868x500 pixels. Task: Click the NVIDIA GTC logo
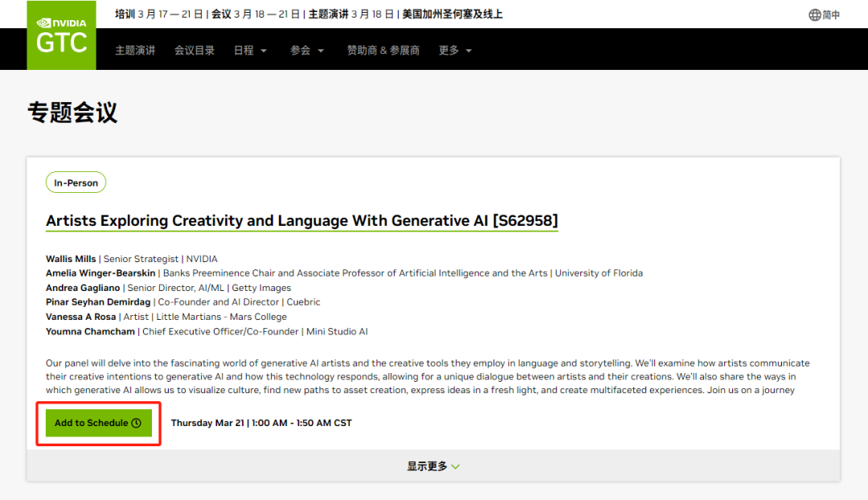(x=61, y=35)
